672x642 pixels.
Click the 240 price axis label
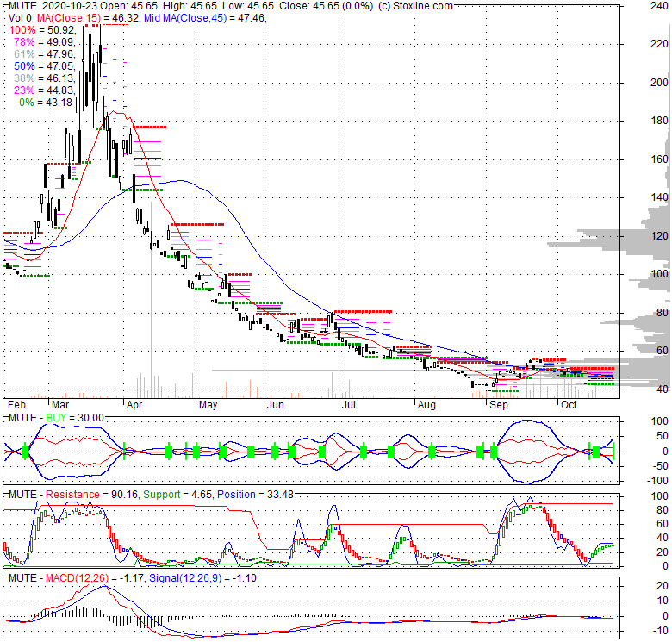click(x=659, y=6)
